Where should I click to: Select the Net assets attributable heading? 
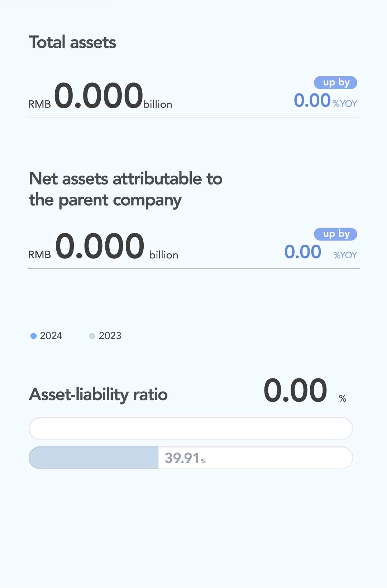(125, 189)
